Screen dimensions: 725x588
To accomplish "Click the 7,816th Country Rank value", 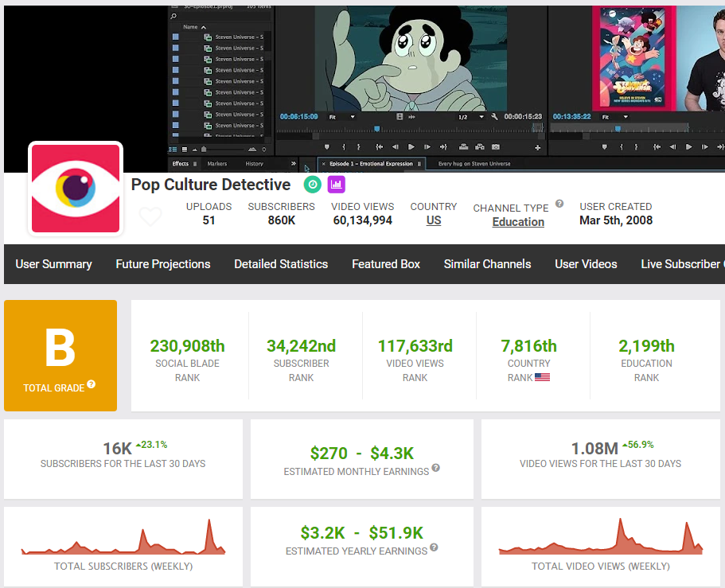I will point(529,346).
